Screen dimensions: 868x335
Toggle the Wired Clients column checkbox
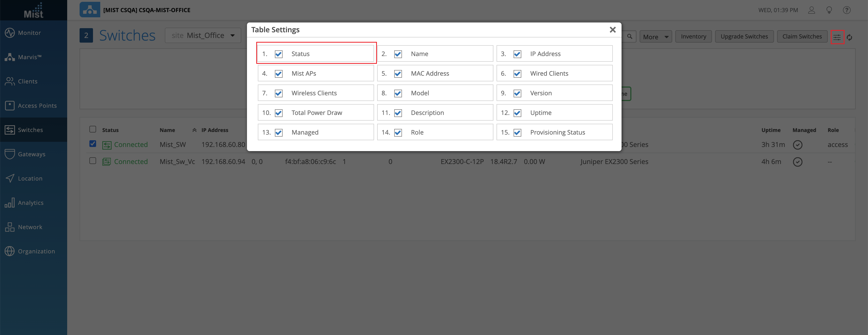(517, 73)
